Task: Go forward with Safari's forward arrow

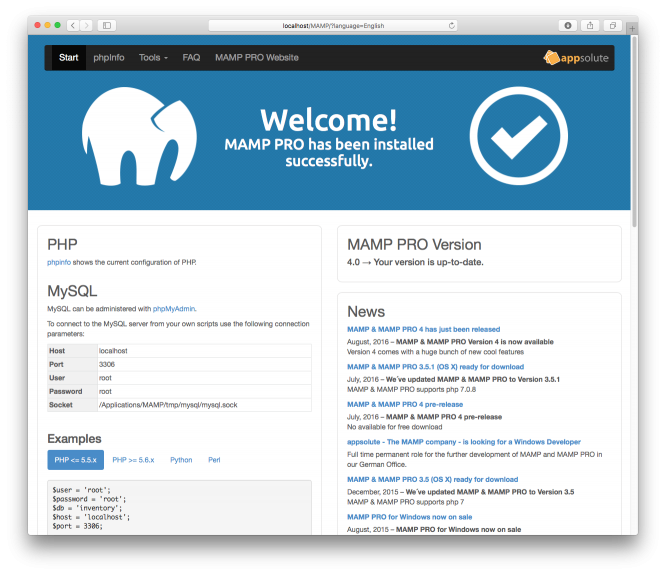Action: (86, 25)
